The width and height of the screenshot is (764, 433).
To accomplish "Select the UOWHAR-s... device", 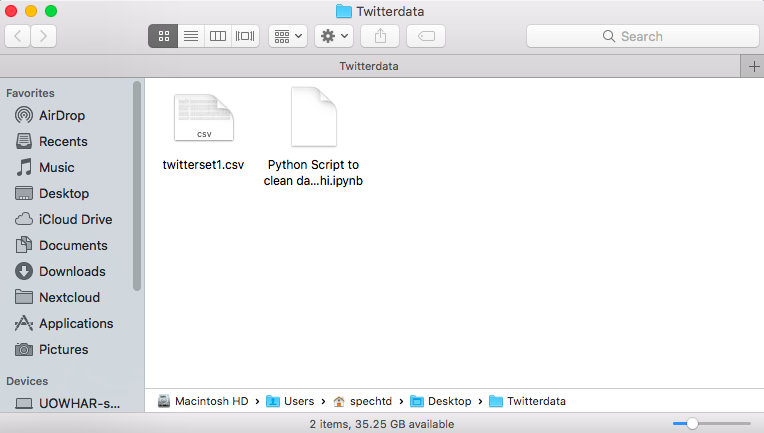I will pyautogui.click(x=67, y=403).
